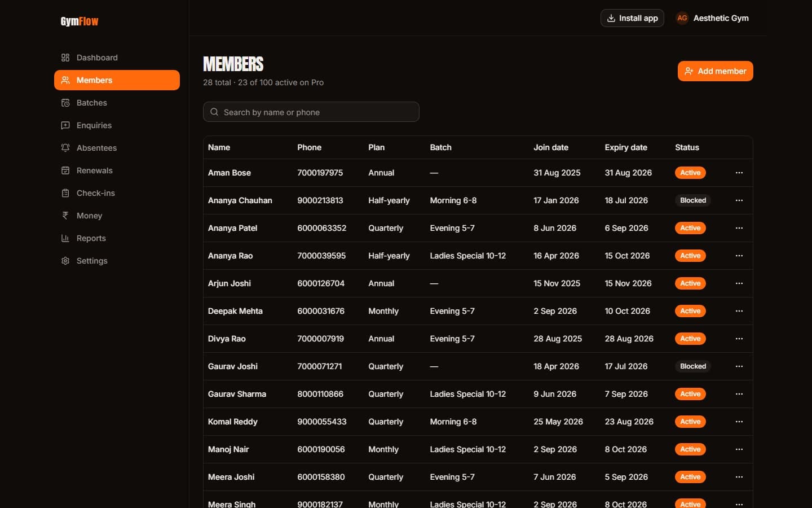
Task: Click Komal Reddy's expiry date 23 Aug 2026
Action: point(629,422)
